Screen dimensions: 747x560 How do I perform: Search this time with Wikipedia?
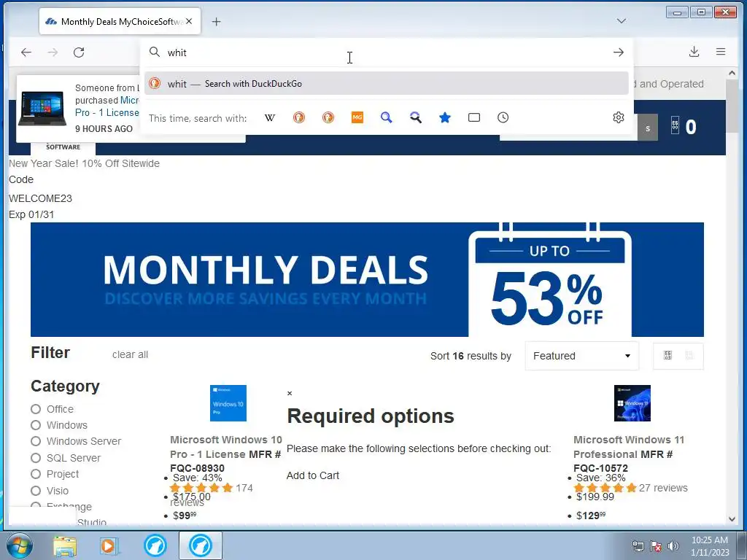point(270,117)
